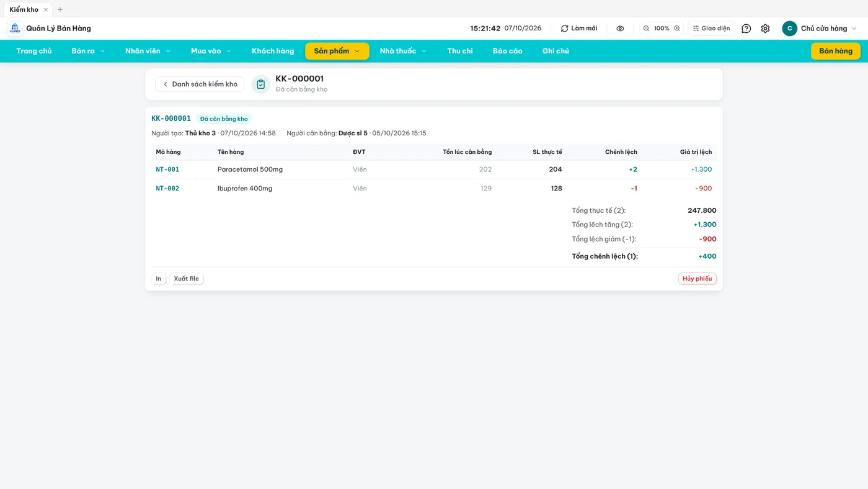Open the Ghi chú menu item
868x489 pixels.
(556, 51)
